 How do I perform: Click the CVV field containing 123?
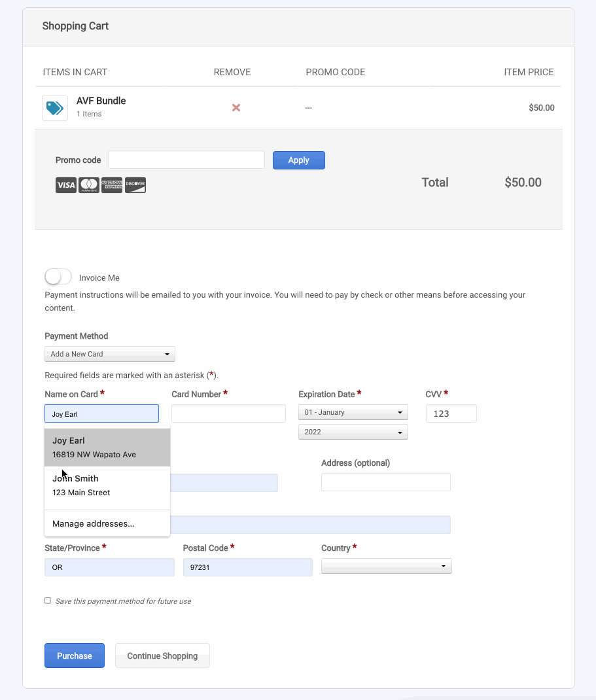[451, 413]
